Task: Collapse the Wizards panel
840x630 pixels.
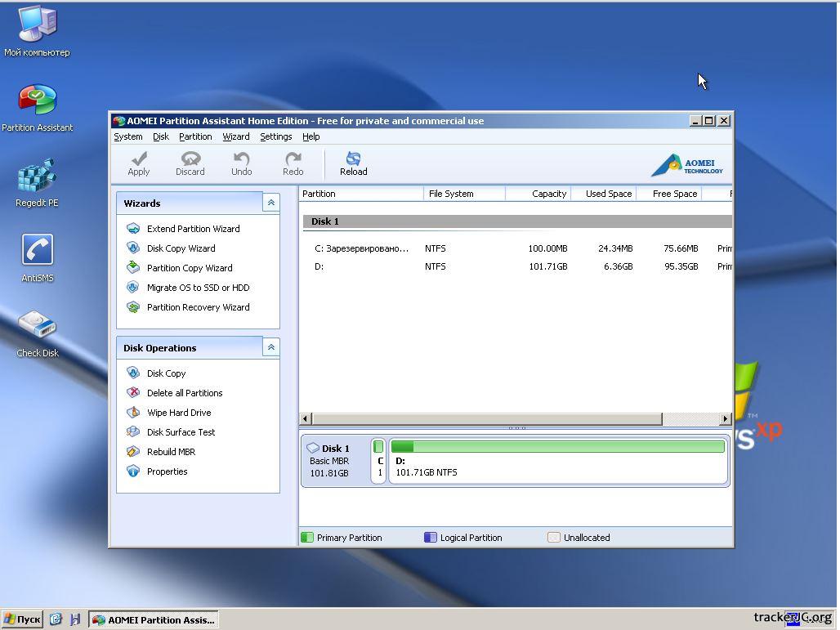Action: pyautogui.click(x=270, y=203)
